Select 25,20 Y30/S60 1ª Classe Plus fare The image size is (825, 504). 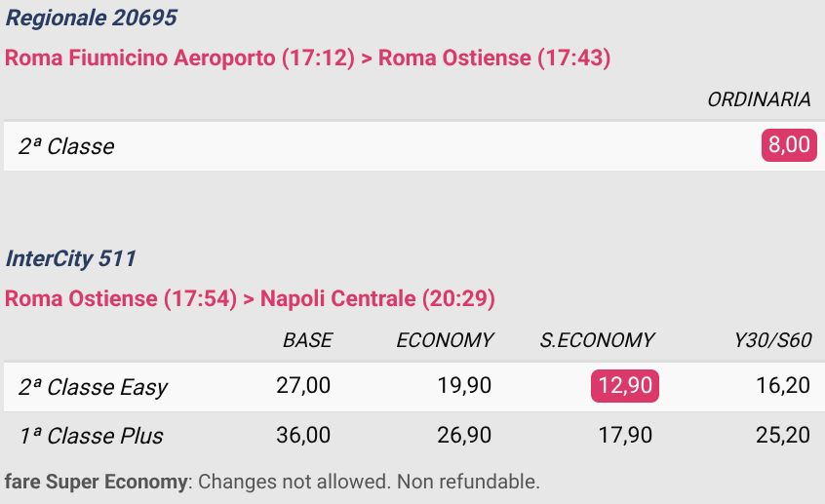pyautogui.click(x=783, y=435)
